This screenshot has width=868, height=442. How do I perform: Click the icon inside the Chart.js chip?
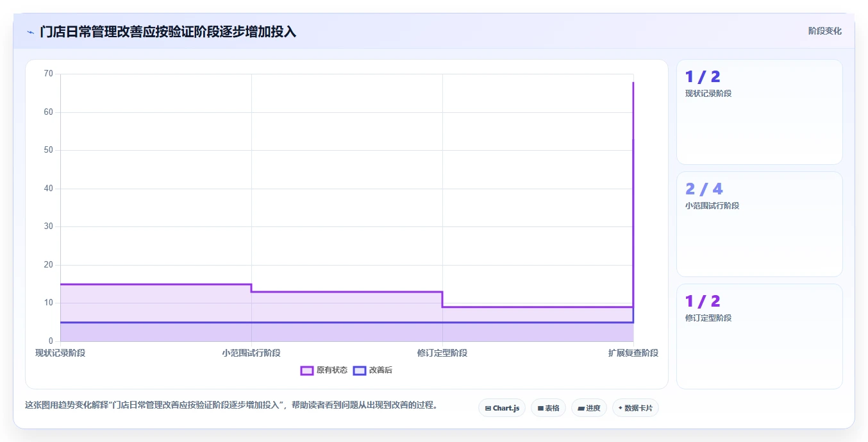point(488,408)
